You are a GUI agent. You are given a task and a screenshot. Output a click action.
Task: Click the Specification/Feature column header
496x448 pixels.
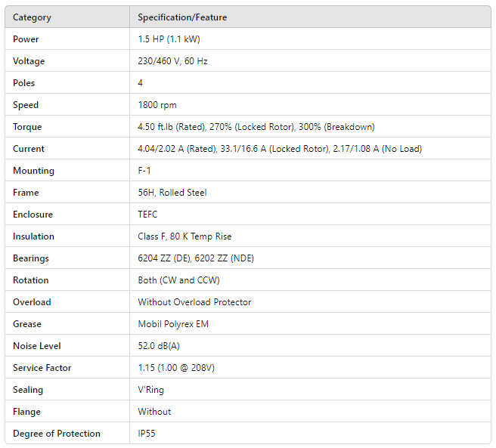(182, 17)
